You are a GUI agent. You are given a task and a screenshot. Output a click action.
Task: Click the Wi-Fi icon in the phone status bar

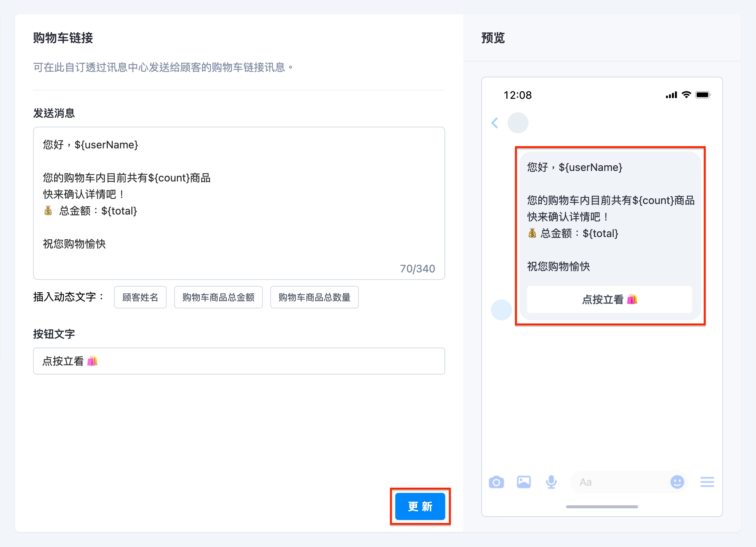click(686, 95)
